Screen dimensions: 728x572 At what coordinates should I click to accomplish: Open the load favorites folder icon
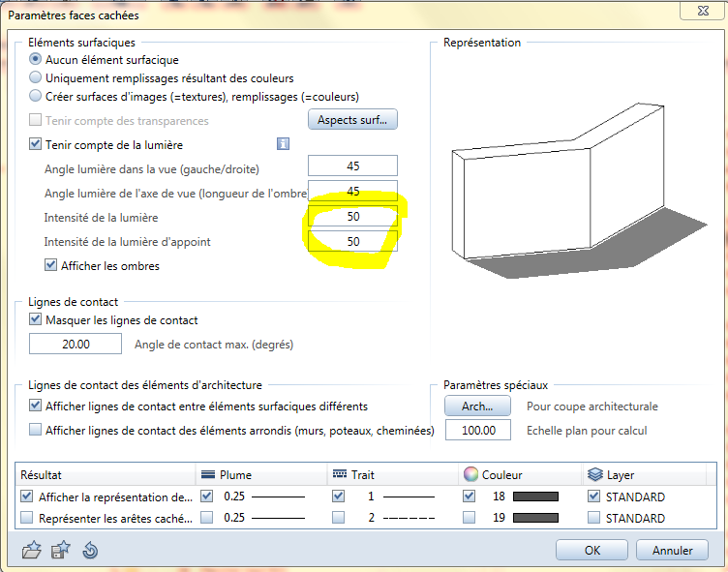point(32,550)
